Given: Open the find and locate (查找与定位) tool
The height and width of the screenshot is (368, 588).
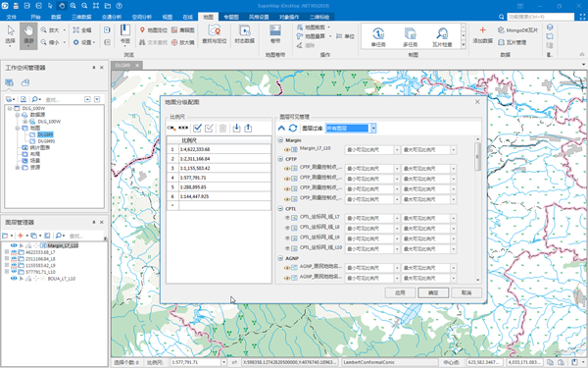Looking at the screenshot, I should (214, 34).
